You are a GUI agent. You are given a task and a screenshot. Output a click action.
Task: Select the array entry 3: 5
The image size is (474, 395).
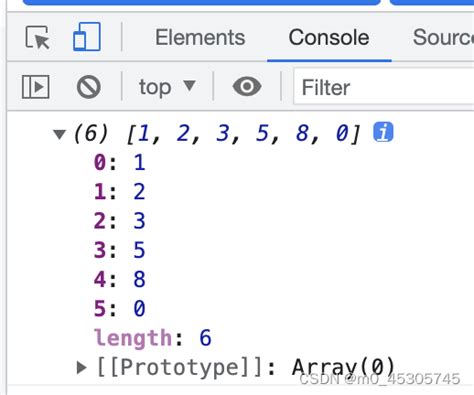tap(120, 250)
